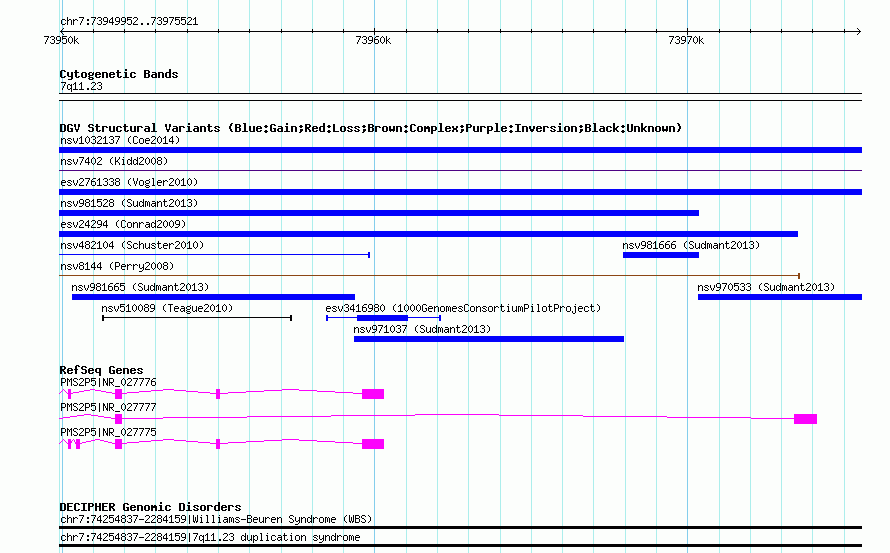Click the 7q11.23 duplication syndrome label
890x553 pixels.
[x=210, y=538]
